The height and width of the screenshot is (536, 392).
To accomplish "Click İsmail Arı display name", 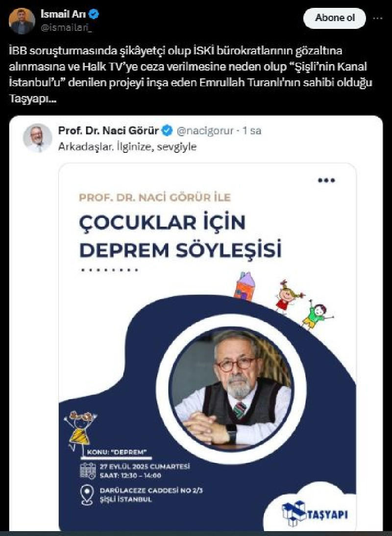I will point(63,14).
